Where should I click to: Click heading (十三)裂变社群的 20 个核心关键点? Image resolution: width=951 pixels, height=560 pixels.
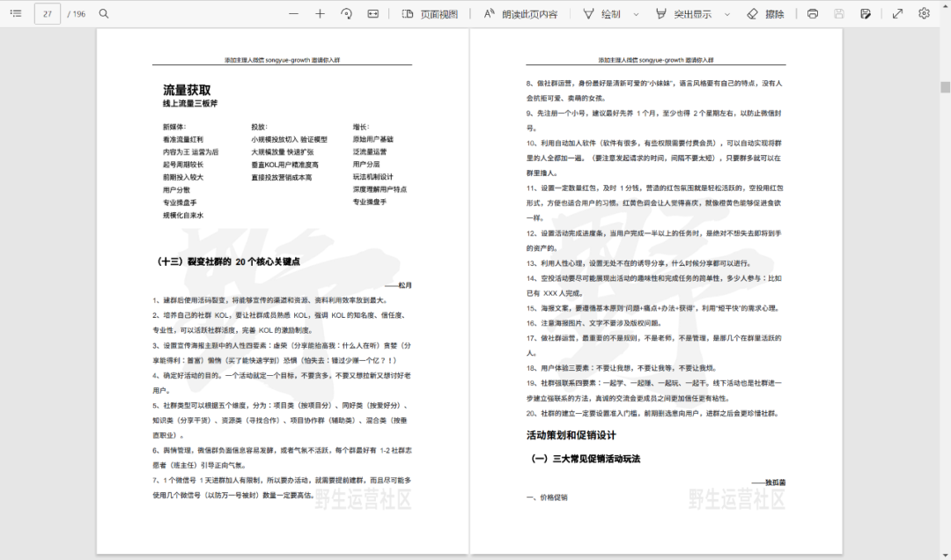(x=228, y=262)
